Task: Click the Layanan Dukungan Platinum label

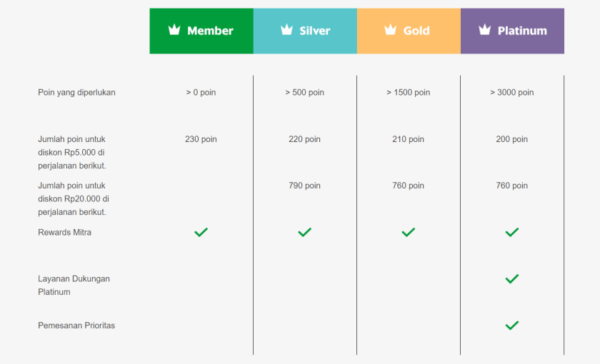Action: click(74, 285)
